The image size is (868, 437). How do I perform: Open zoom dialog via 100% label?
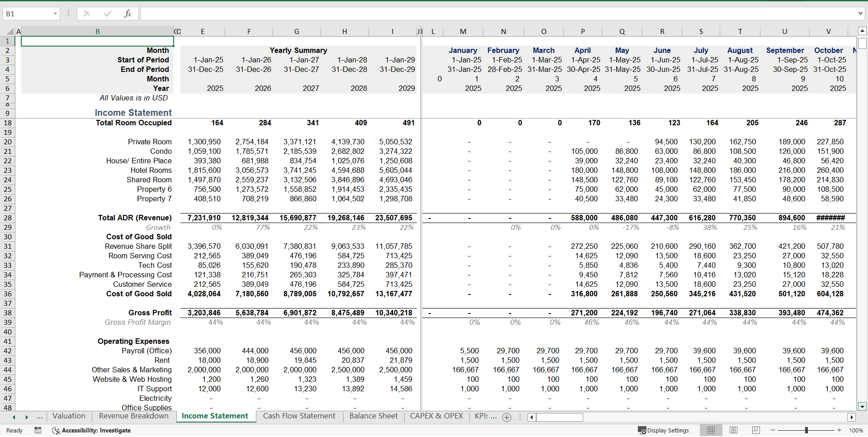[x=856, y=430]
